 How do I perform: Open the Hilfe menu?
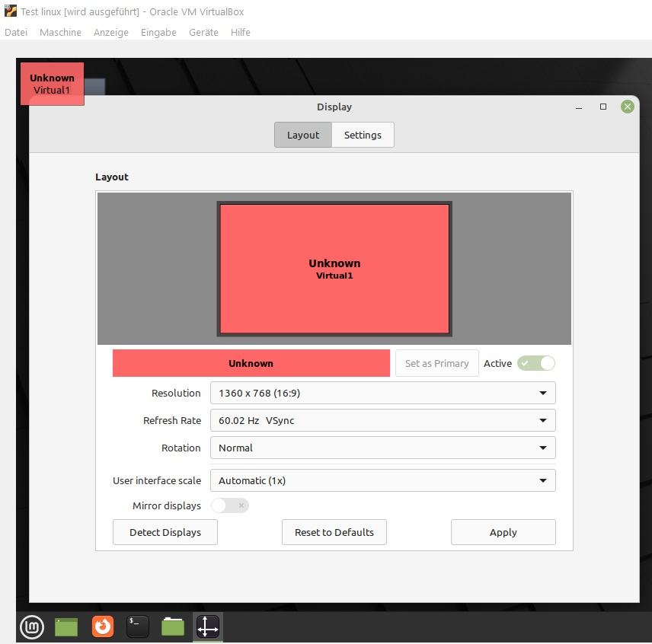[241, 33]
